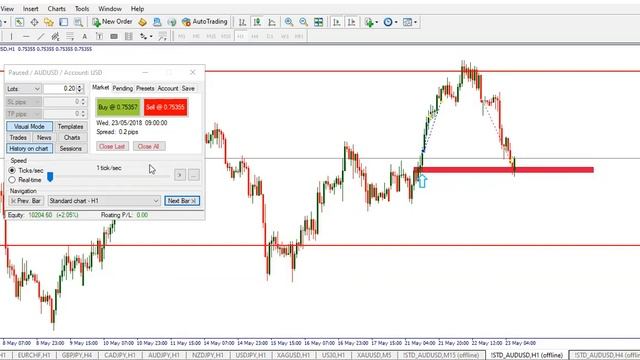Tile windows with the grid icon
The height and width of the screenshot is (360, 640).
[x=318, y=22]
